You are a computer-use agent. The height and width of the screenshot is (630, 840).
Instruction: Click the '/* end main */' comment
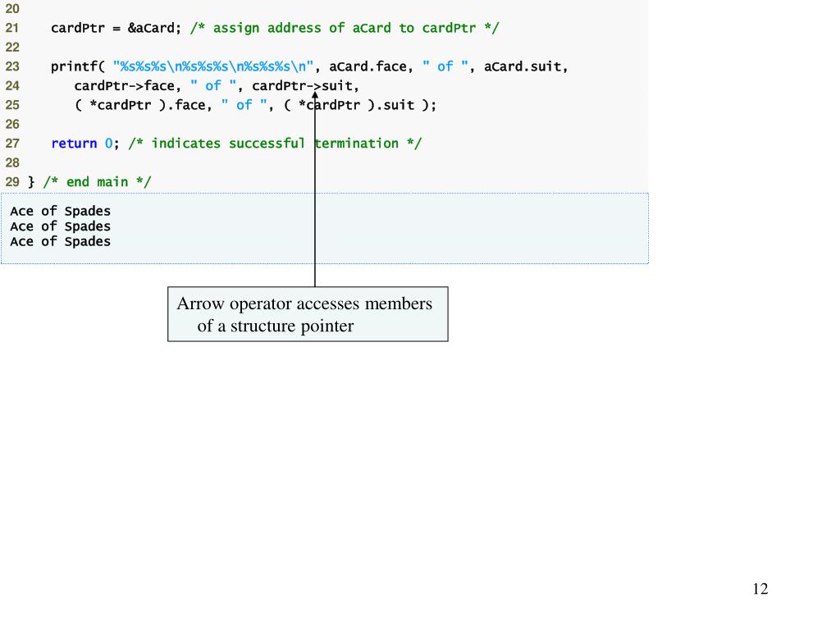click(x=97, y=182)
